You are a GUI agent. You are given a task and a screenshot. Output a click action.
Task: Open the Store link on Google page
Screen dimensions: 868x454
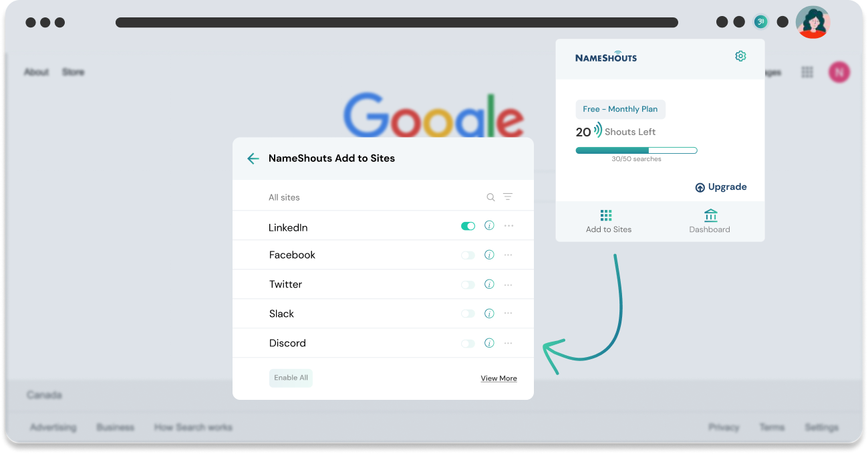(74, 72)
